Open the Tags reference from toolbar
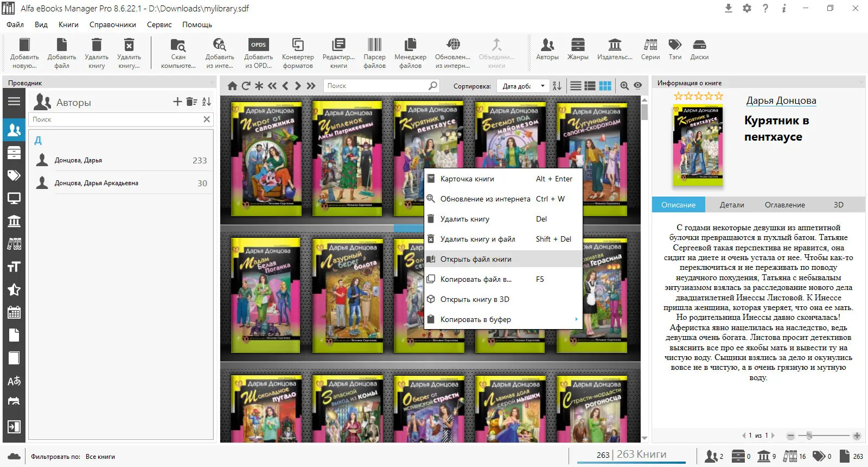Image resolution: width=868 pixels, height=467 pixels. (x=675, y=49)
